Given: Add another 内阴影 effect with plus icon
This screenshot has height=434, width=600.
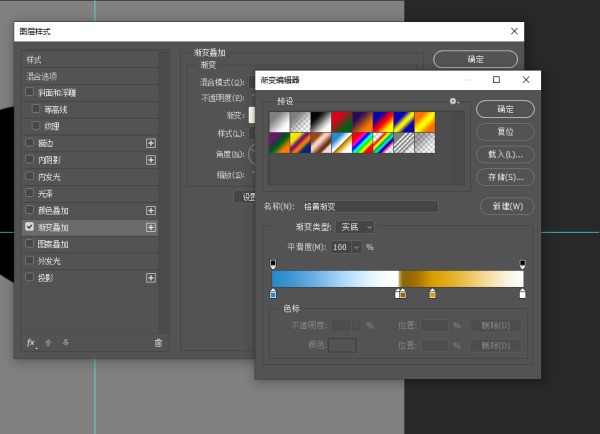Looking at the screenshot, I should point(151,160).
